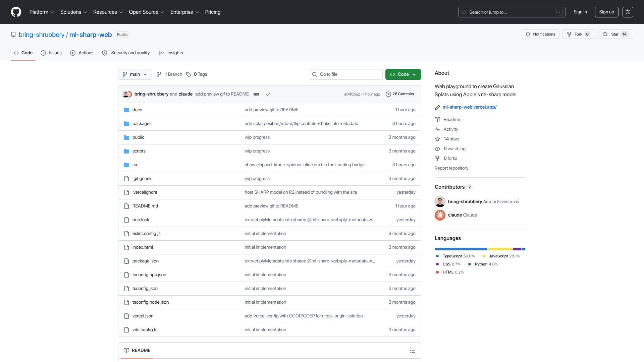Expand the Open Source menu
The width and height of the screenshot is (644, 362).
[x=147, y=12]
